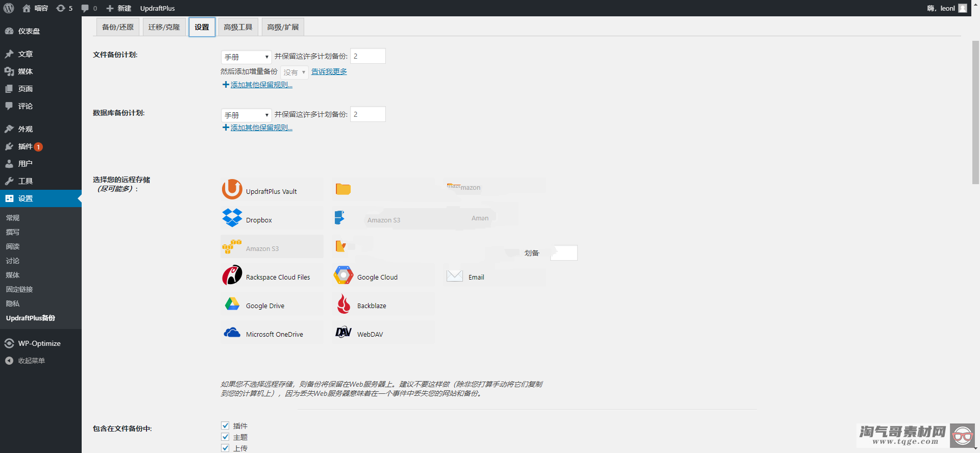This screenshot has width=980, height=453.
Task: Click the plus New content icon
Action: (110, 8)
